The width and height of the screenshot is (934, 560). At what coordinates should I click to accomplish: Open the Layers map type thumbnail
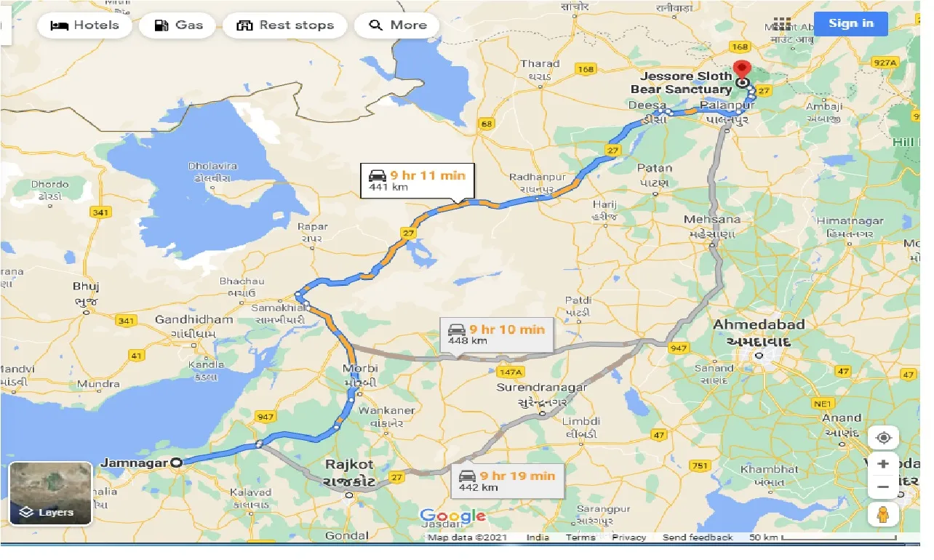coord(51,494)
